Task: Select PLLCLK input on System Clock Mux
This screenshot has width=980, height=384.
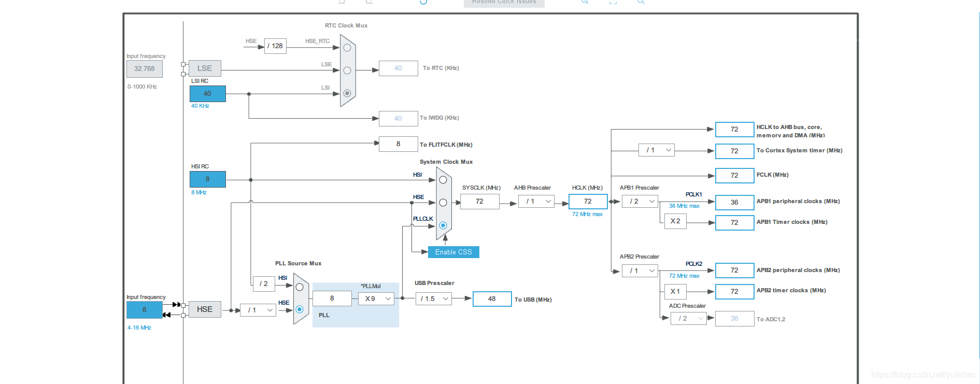Action: (443, 225)
